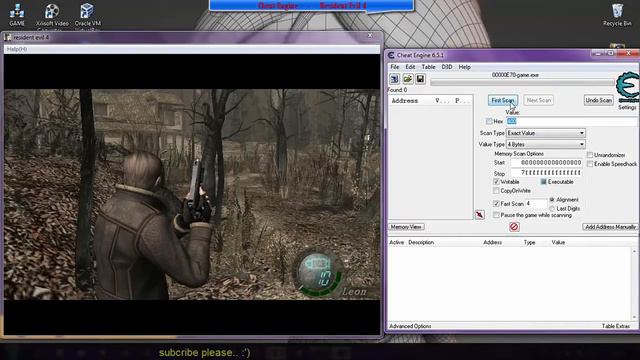
Task: Open Memory View
Action: pos(406,227)
